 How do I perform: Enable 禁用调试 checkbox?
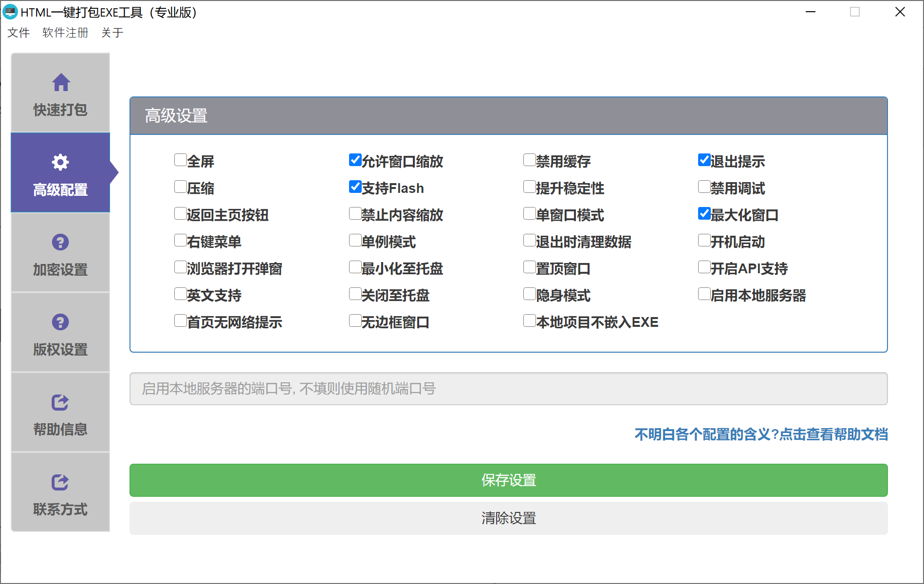click(704, 187)
